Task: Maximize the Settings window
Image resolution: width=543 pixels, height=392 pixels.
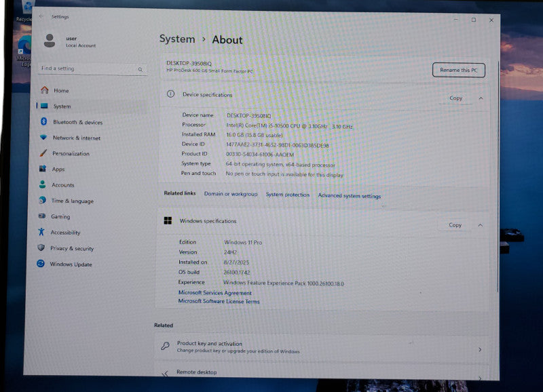Action: point(473,20)
